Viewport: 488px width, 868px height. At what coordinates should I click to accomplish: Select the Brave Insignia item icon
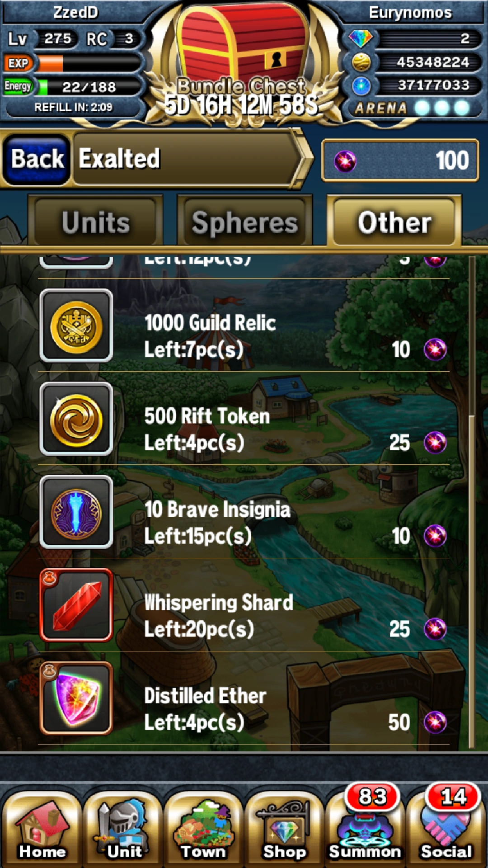(76, 512)
